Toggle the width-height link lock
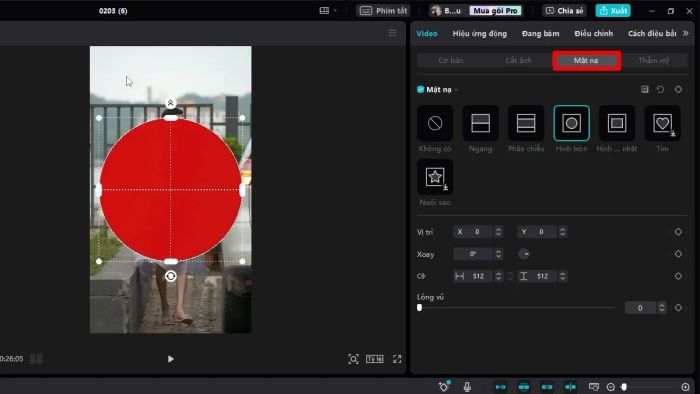700x394 pixels. click(510, 276)
